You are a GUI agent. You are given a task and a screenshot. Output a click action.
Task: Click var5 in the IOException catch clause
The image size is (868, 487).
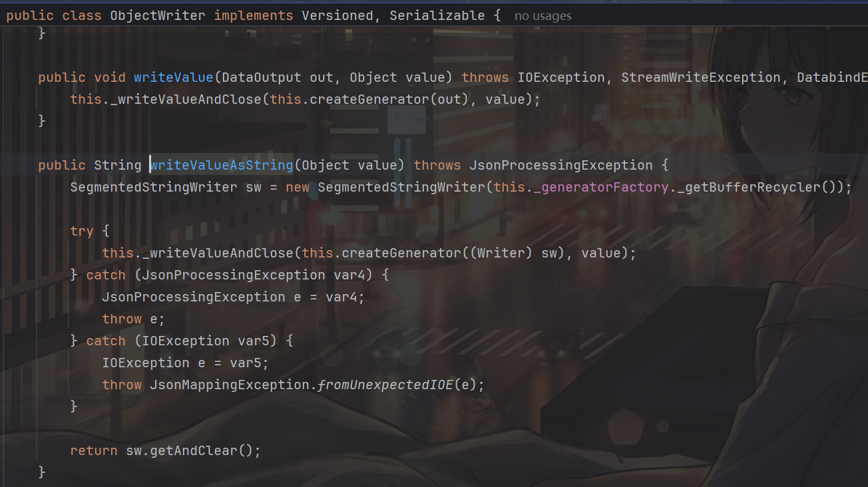(254, 341)
